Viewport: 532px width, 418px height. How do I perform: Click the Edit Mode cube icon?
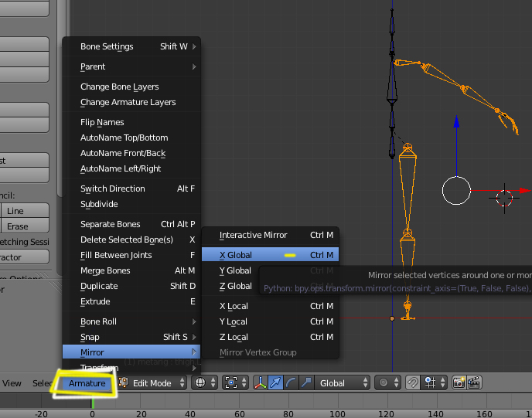click(x=124, y=382)
